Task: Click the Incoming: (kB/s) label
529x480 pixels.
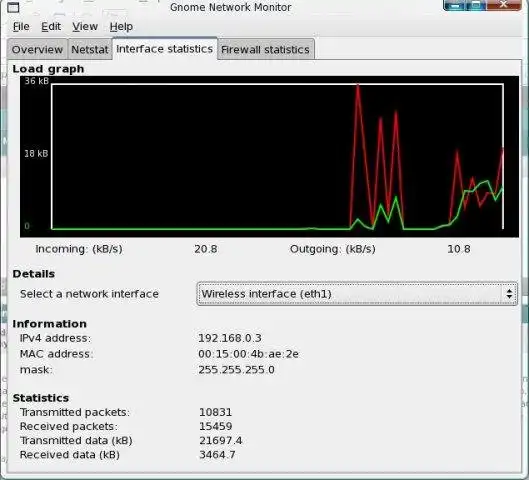Action: [x=79, y=249]
